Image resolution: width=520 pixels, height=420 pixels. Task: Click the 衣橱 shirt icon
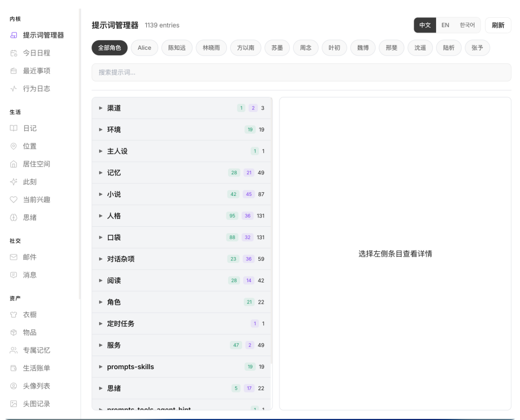(x=14, y=314)
